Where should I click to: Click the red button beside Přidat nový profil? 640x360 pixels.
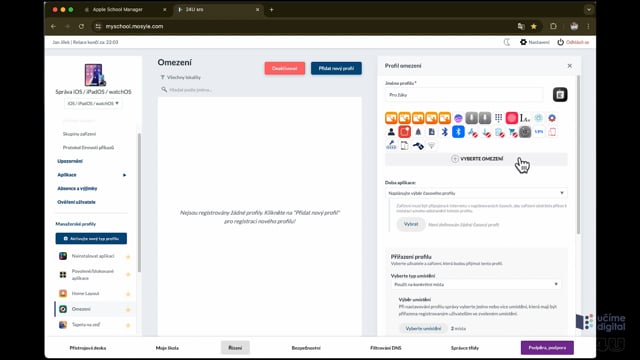point(284,68)
